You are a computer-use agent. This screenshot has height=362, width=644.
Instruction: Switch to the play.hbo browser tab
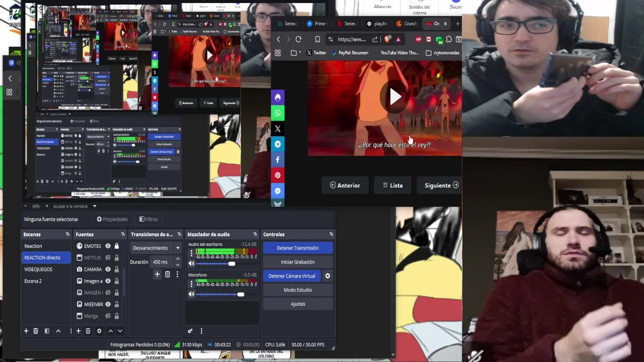pyautogui.click(x=377, y=24)
